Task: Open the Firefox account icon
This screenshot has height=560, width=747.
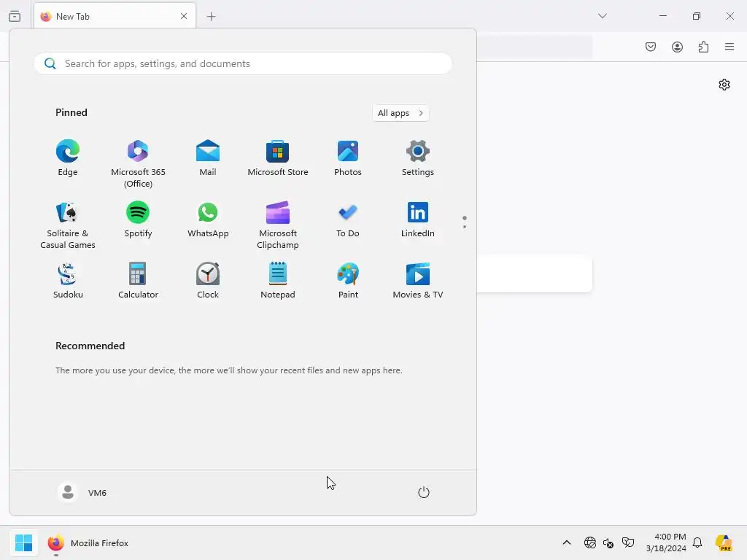Action: pyautogui.click(x=677, y=47)
